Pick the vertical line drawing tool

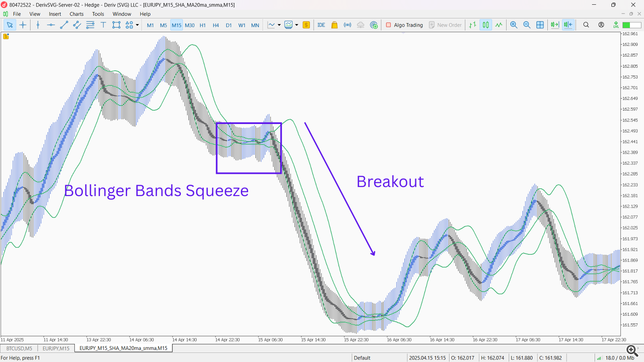pos(38,25)
